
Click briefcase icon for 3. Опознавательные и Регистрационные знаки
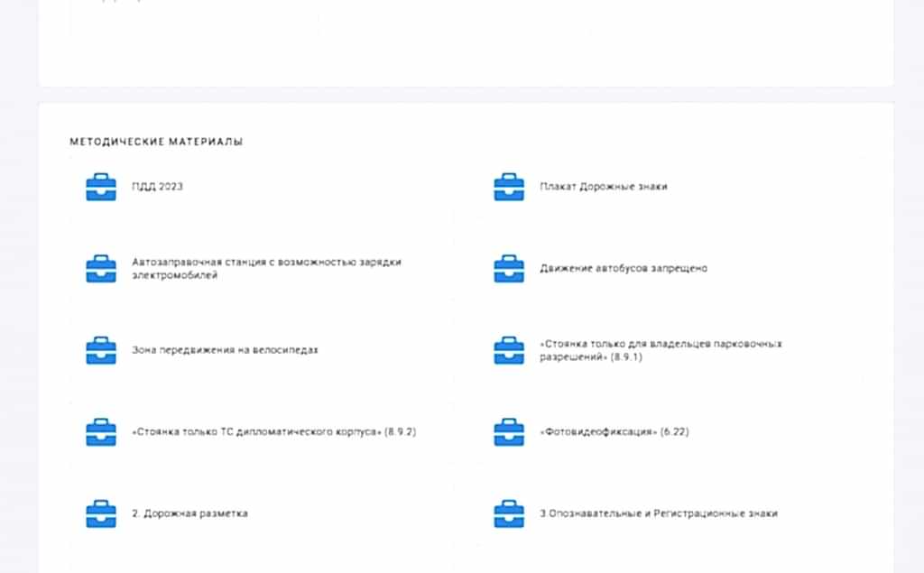click(x=509, y=513)
